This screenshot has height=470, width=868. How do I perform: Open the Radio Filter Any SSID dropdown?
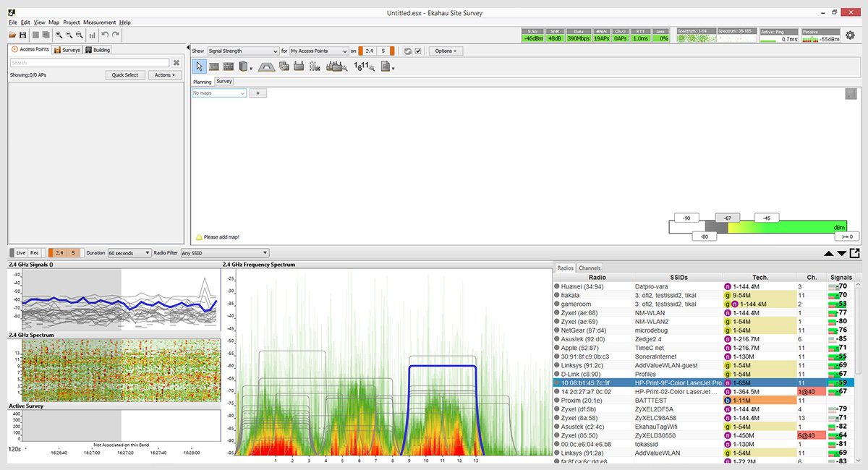pos(225,253)
